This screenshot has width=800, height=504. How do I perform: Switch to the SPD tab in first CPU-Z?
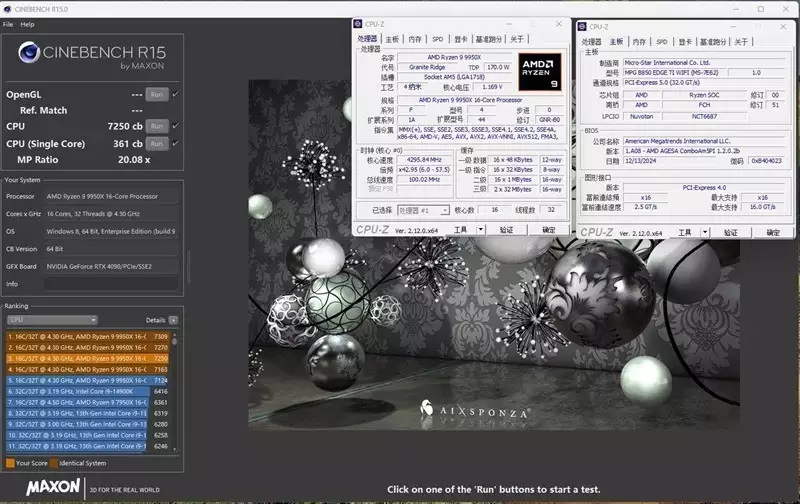click(x=438, y=39)
